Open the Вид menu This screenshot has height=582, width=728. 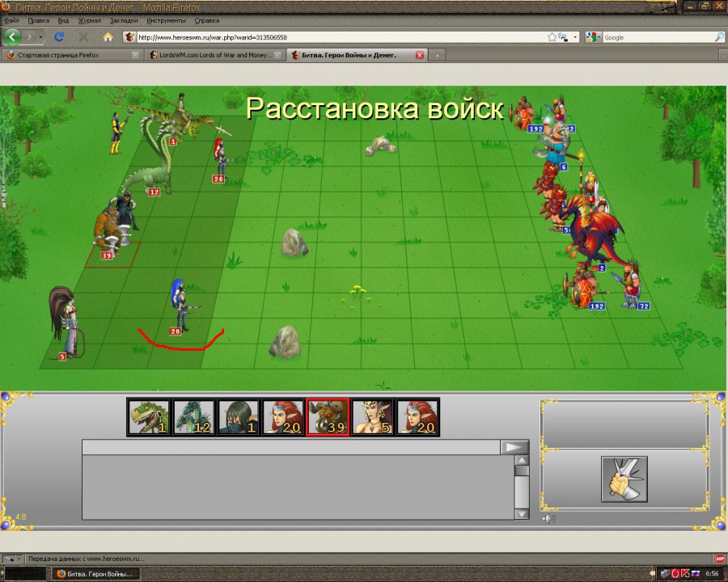click(63, 20)
